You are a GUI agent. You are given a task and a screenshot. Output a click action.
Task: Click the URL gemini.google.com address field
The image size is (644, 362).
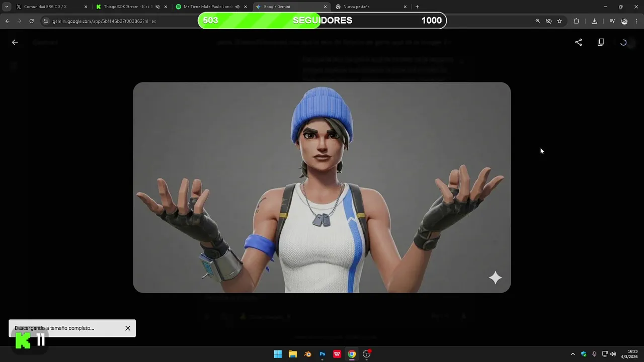(104, 21)
